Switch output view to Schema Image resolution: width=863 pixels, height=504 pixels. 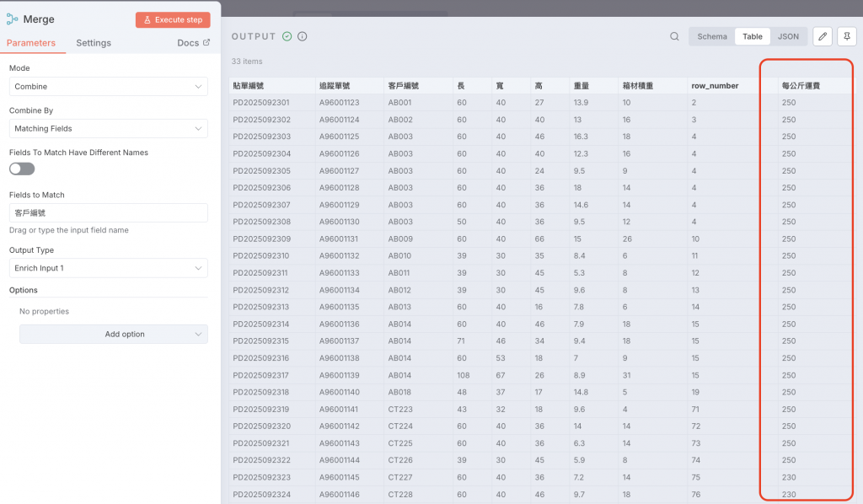tap(711, 36)
